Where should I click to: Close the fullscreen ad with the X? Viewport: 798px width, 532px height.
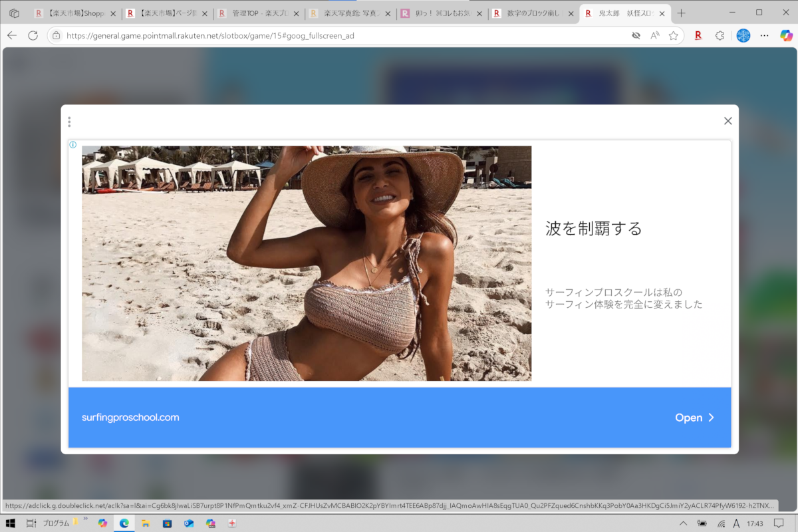tap(728, 121)
